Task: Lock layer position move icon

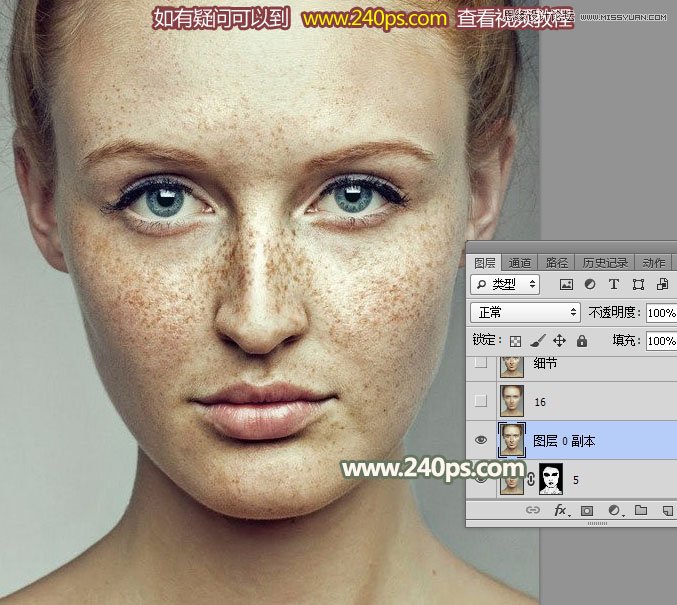Action: pos(559,341)
